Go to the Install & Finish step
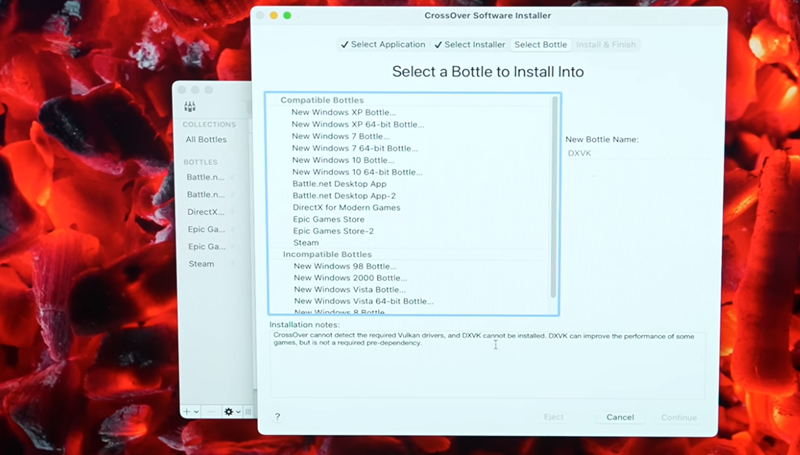 [606, 44]
